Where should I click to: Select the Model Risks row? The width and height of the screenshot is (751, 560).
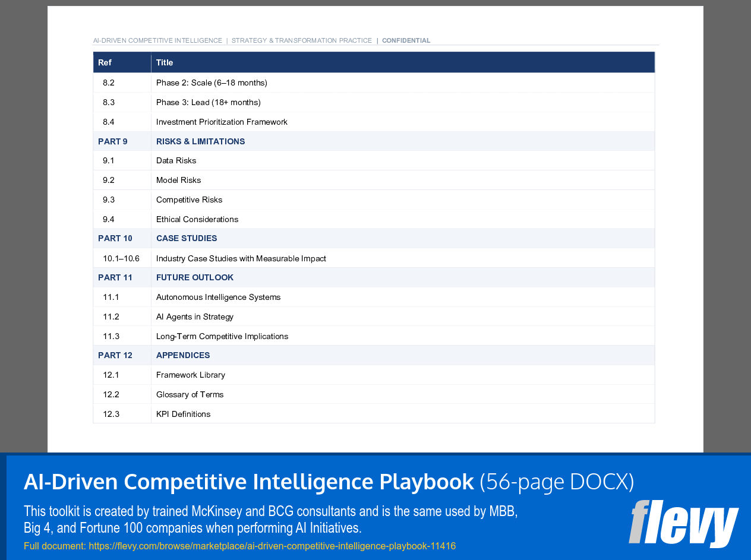coord(178,180)
